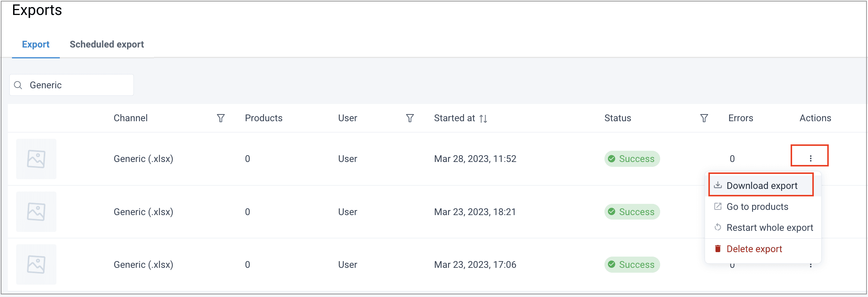Select Go to products menu option
The image size is (868, 297).
757,206
